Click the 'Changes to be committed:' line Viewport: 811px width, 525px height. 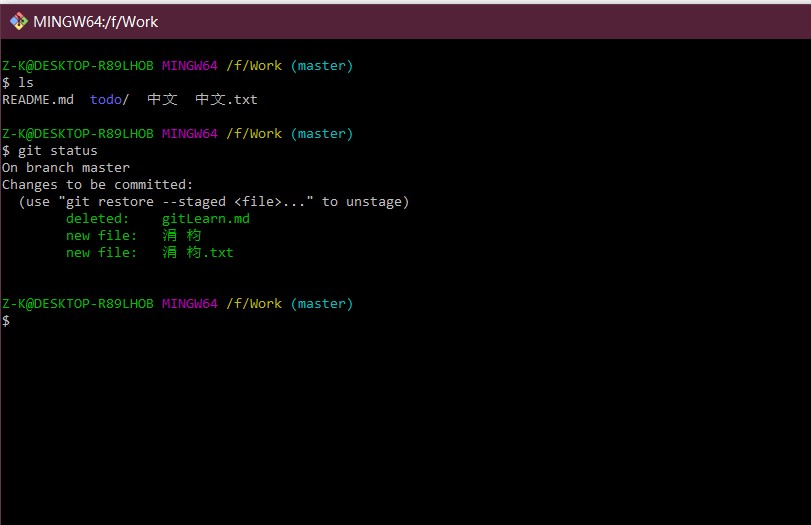(97, 185)
